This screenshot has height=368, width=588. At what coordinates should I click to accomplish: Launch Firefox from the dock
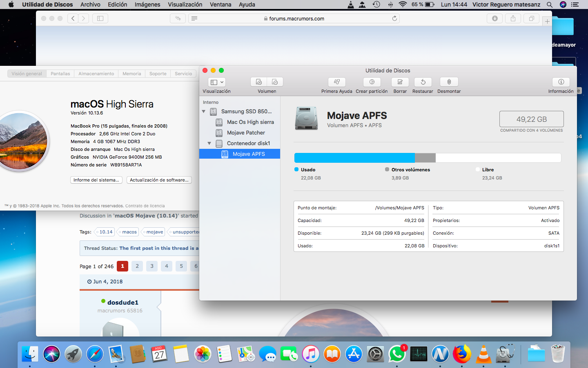tap(462, 354)
